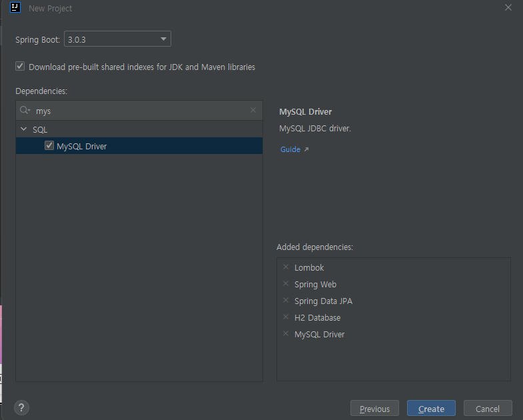Click MySQL Driver in added dependencies list
This screenshot has height=420, width=523.
coord(320,335)
